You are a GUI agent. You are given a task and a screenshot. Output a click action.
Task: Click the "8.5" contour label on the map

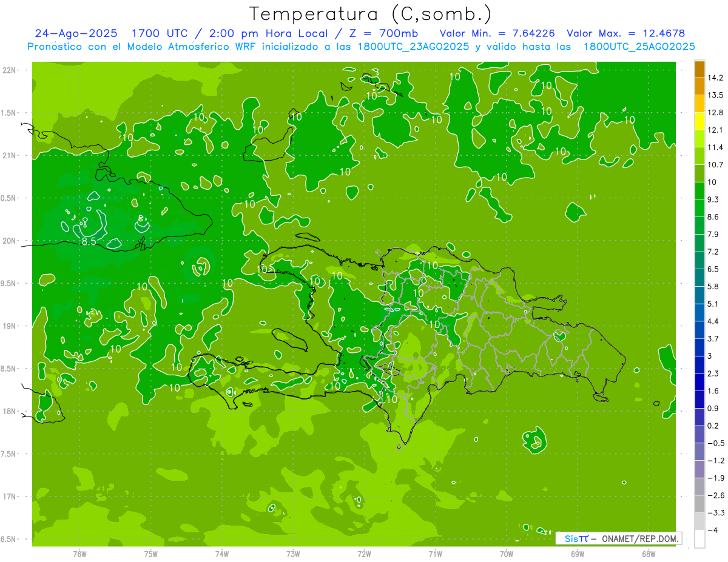click(x=89, y=242)
